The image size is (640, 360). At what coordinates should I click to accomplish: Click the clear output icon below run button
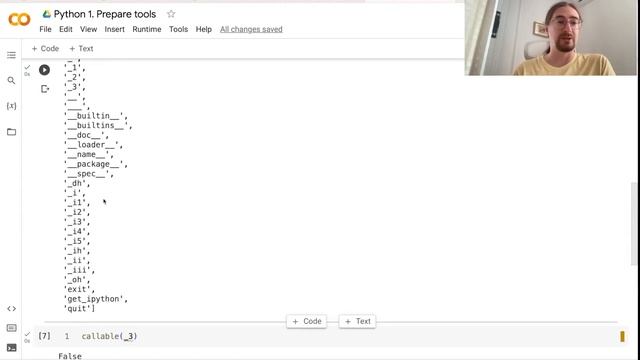click(x=45, y=89)
